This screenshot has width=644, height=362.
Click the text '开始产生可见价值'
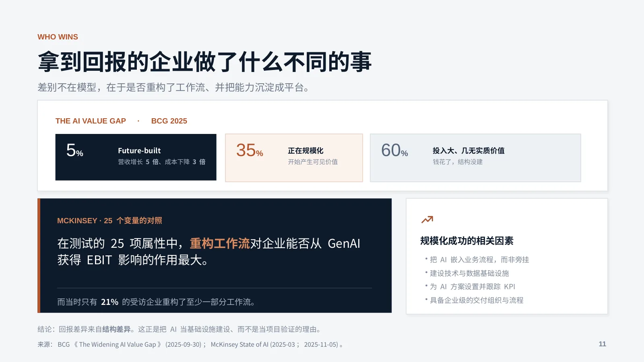click(313, 162)
